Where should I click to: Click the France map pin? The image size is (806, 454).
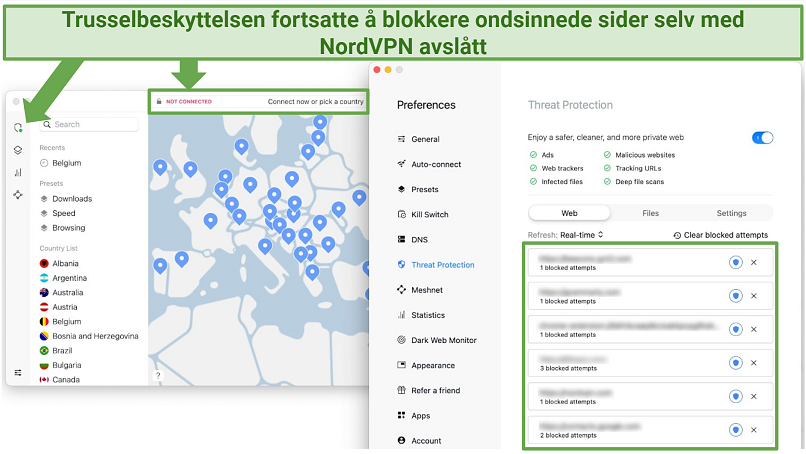210,221
